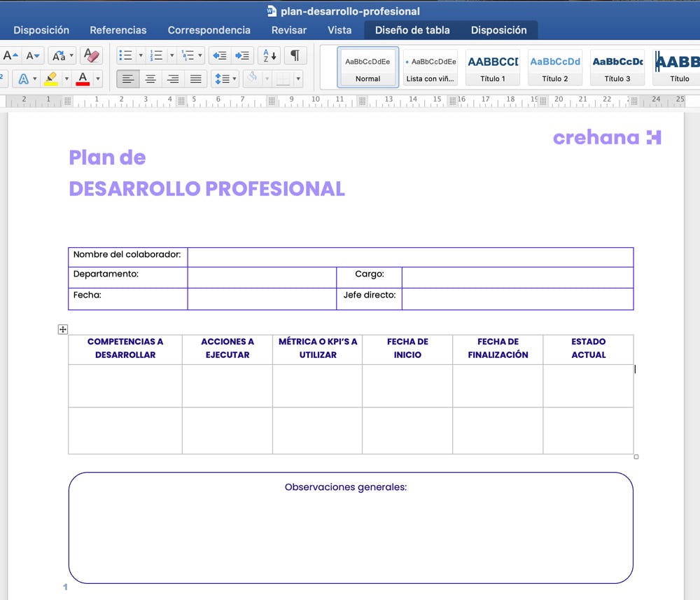The width and height of the screenshot is (700, 600).
Task: Open the Disposición ribbon tab
Action: pyautogui.click(x=41, y=30)
